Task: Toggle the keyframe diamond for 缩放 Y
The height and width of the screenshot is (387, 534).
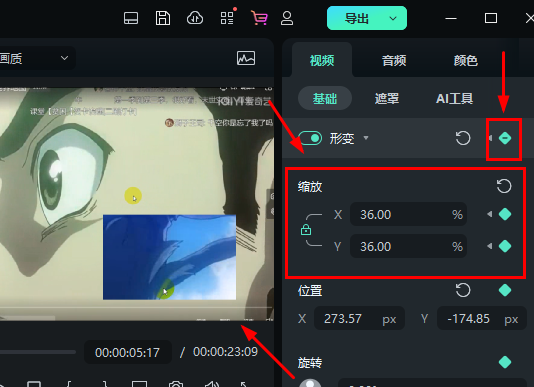Action: point(505,246)
